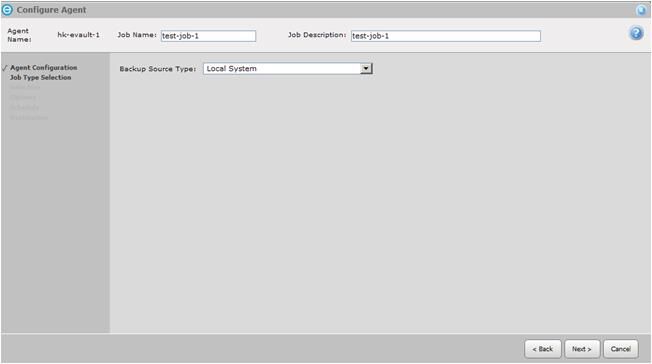Go to Agent Configuration step

tap(44, 67)
